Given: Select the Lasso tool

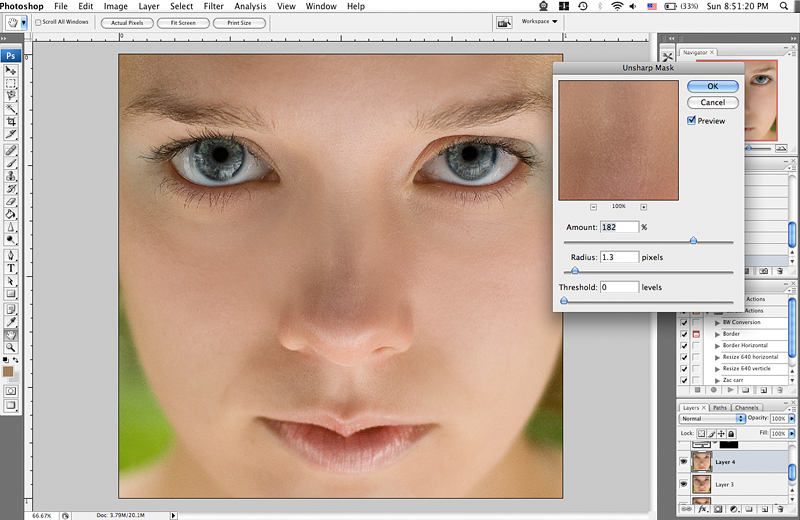Looking at the screenshot, I should 11,96.
